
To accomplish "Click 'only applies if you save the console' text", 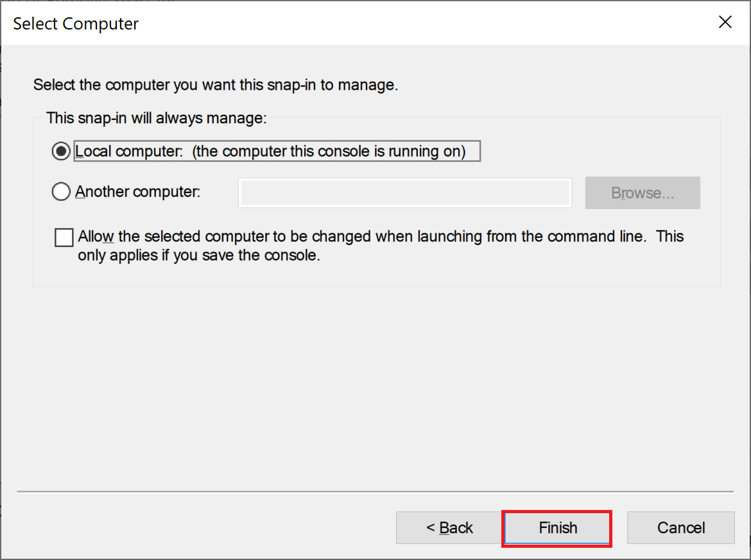I will tap(199, 255).
